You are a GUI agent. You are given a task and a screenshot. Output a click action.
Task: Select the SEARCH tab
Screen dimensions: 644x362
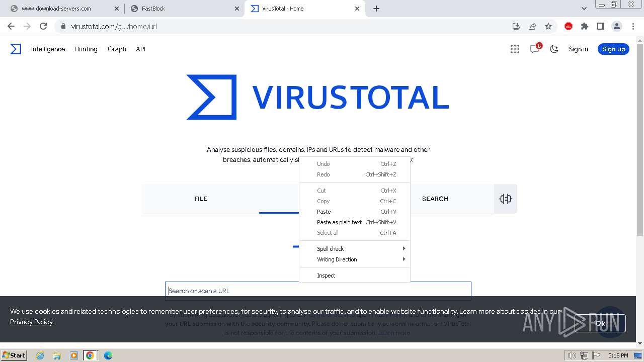(435, 199)
